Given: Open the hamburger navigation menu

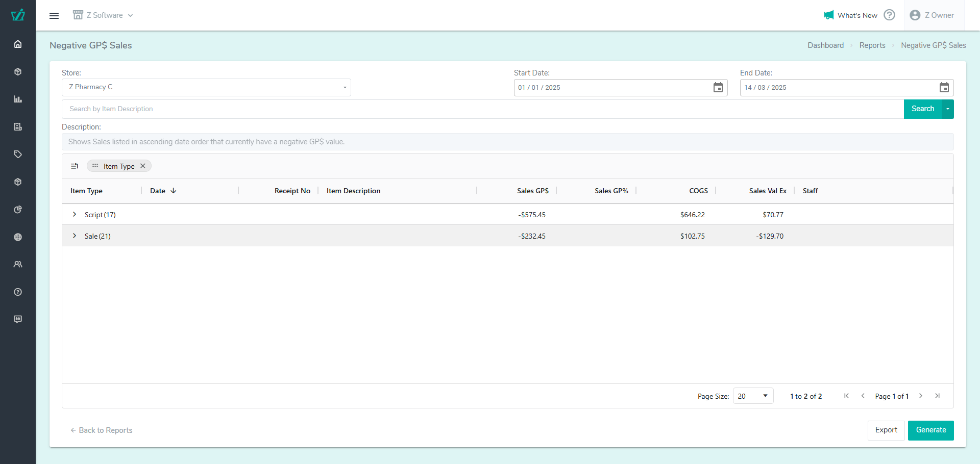Looking at the screenshot, I should point(54,15).
